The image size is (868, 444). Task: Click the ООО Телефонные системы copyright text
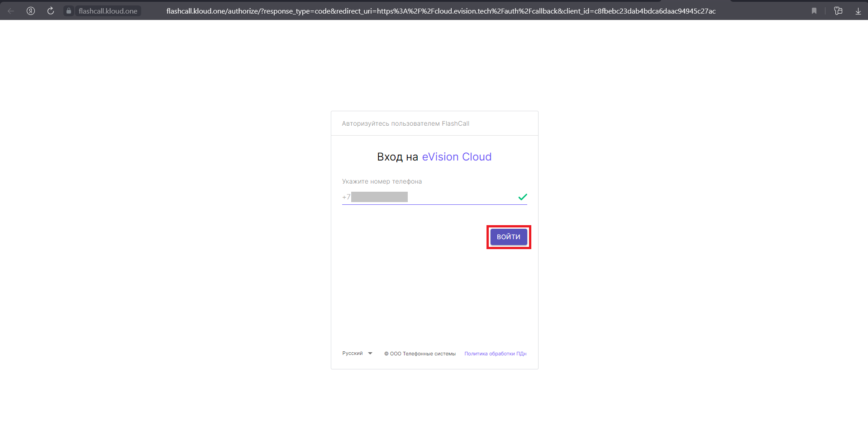click(420, 354)
